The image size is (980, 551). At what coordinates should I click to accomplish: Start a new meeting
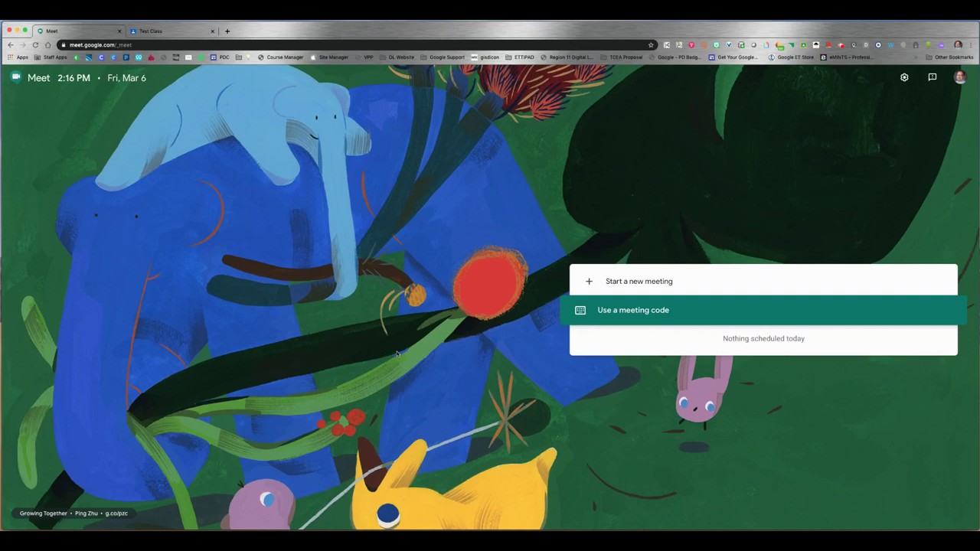(763, 281)
